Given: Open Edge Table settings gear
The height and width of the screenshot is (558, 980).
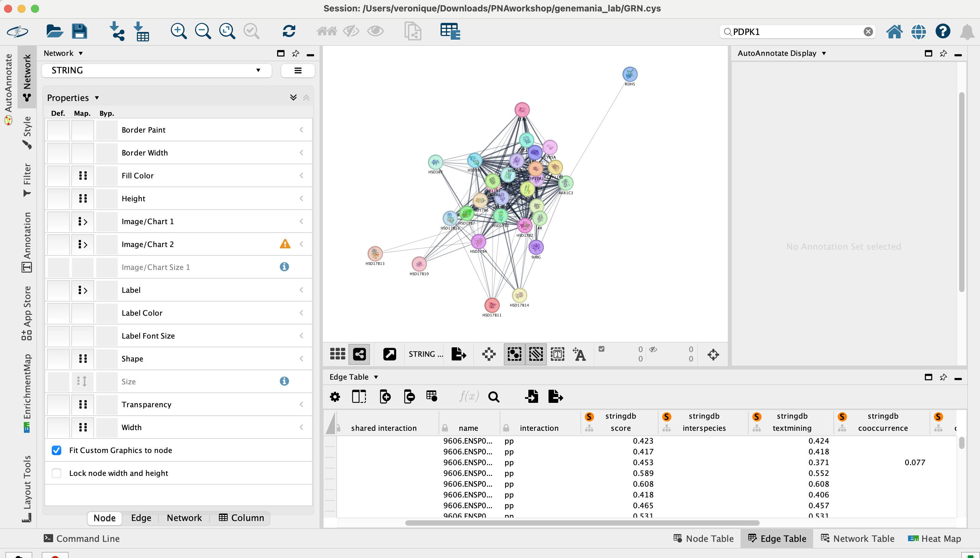Looking at the screenshot, I should (335, 397).
